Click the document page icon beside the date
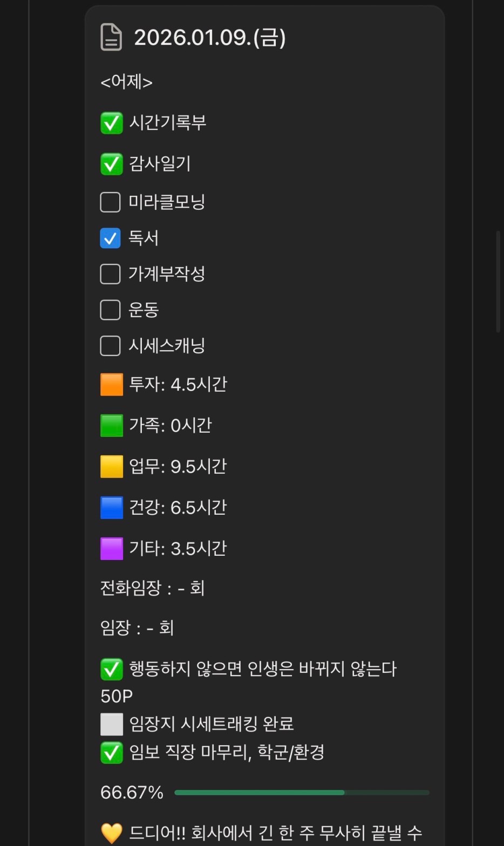 [x=111, y=37]
